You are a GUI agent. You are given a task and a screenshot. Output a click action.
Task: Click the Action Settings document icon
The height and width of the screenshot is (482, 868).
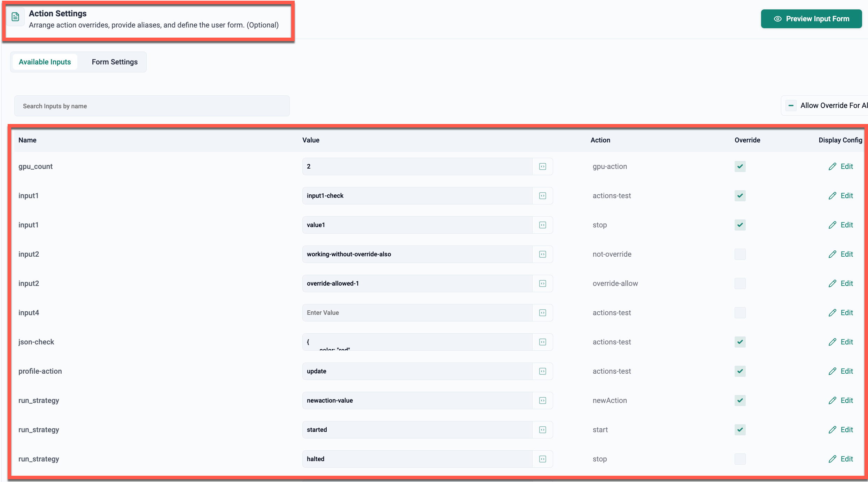coord(15,17)
